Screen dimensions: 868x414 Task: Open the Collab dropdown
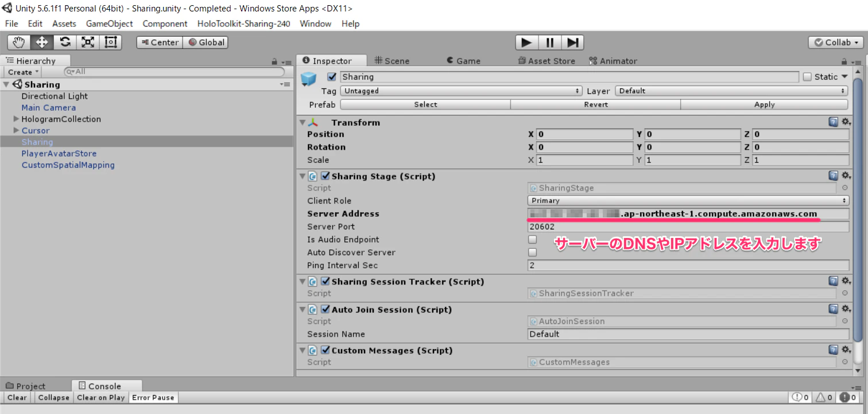[835, 42]
